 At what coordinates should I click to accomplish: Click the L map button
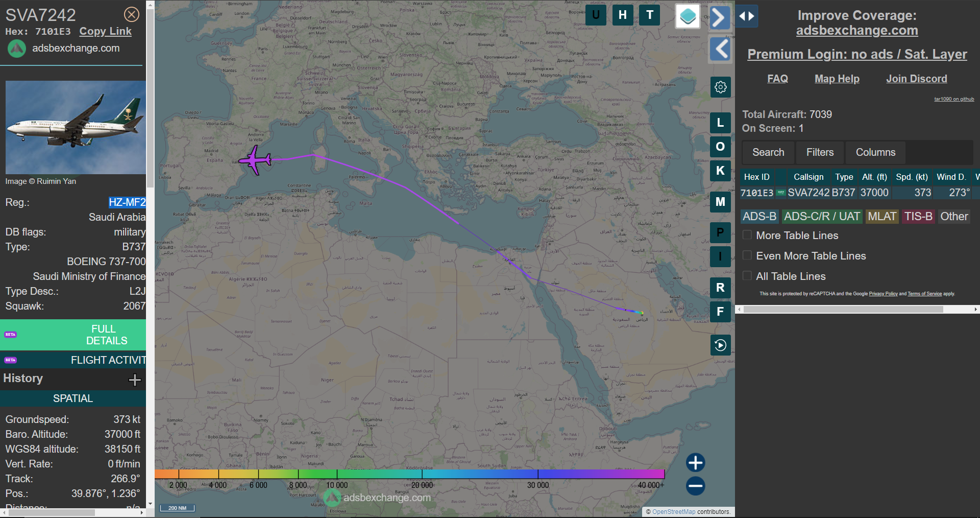pyautogui.click(x=721, y=123)
